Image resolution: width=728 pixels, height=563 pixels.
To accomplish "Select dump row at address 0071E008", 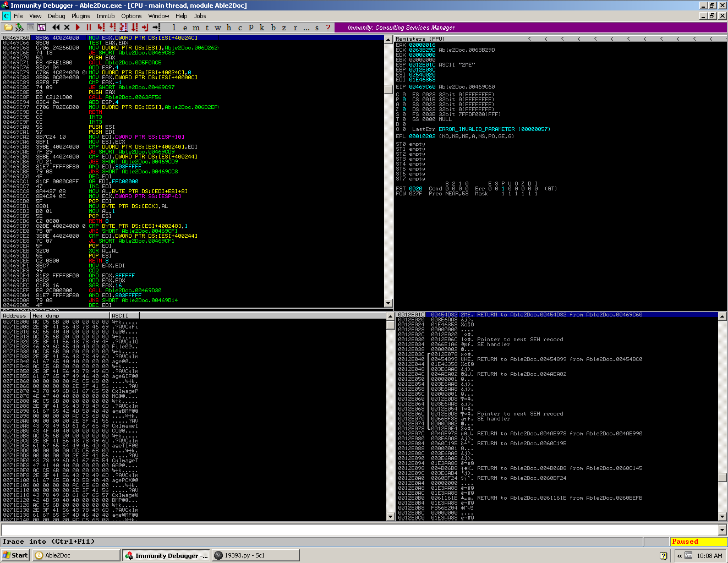I will pos(195,327).
